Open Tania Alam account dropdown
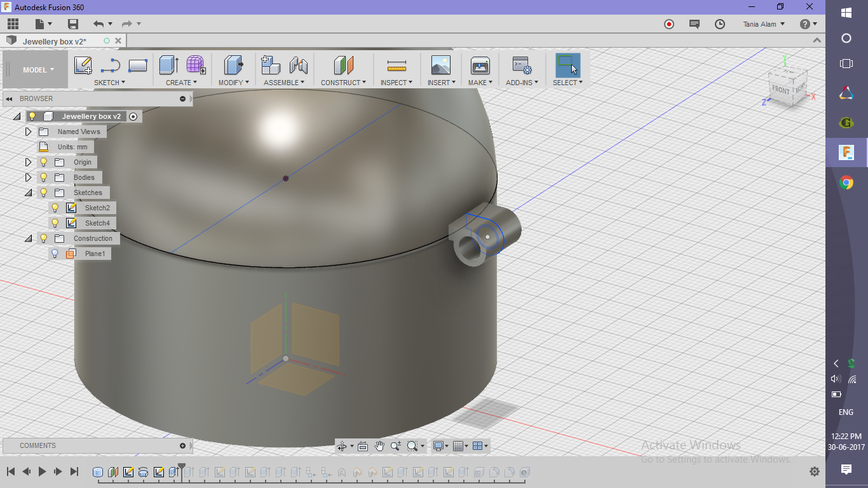Screen dimensions: 868x488 pos(764,24)
